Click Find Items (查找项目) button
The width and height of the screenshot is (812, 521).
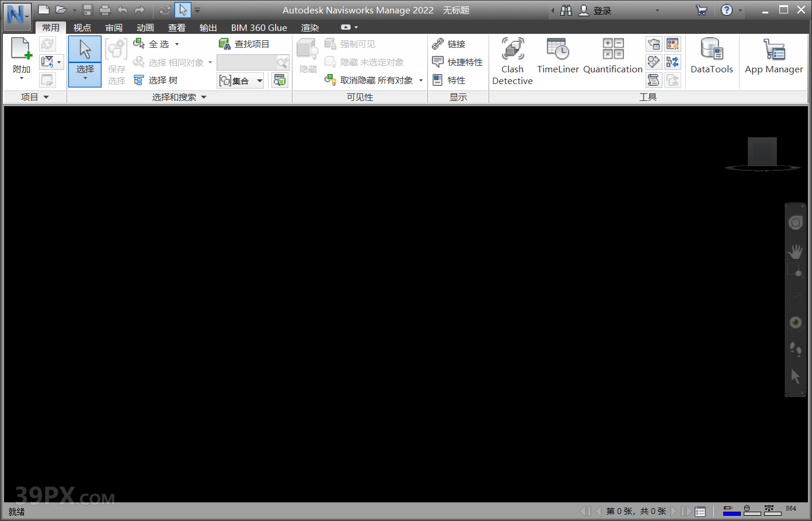coord(245,44)
